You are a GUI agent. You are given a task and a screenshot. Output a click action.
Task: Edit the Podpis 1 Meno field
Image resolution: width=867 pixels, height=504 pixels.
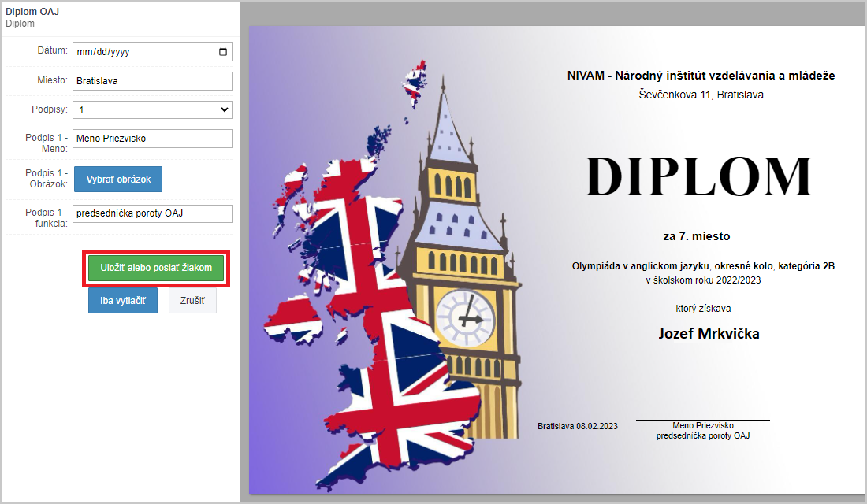(152, 138)
